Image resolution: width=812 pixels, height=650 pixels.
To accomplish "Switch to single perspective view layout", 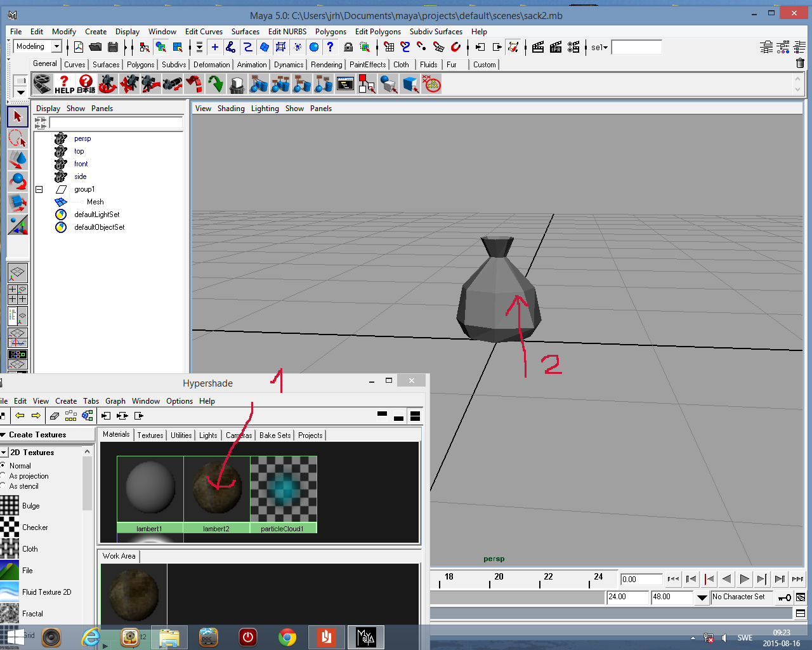I will click(x=18, y=273).
